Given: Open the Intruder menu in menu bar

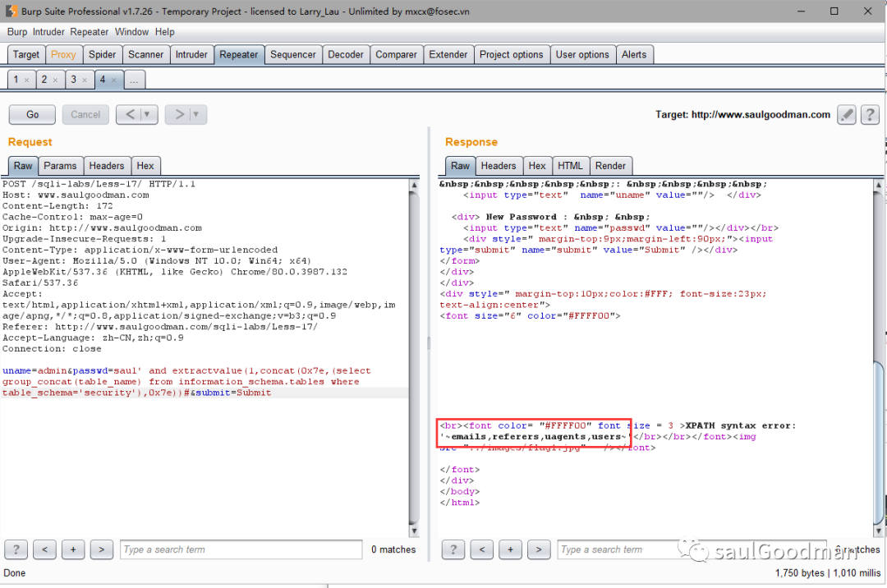Looking at the screenshot, I should 48,32.
